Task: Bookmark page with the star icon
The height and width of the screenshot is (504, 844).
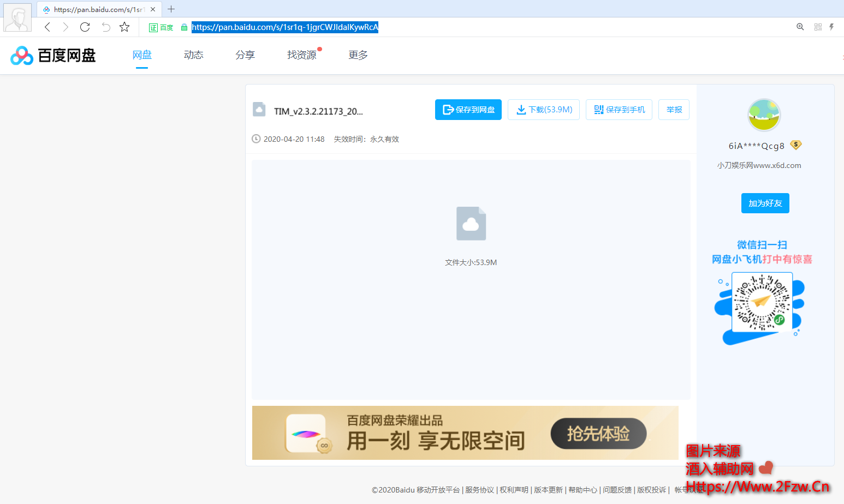Action: 124,27
